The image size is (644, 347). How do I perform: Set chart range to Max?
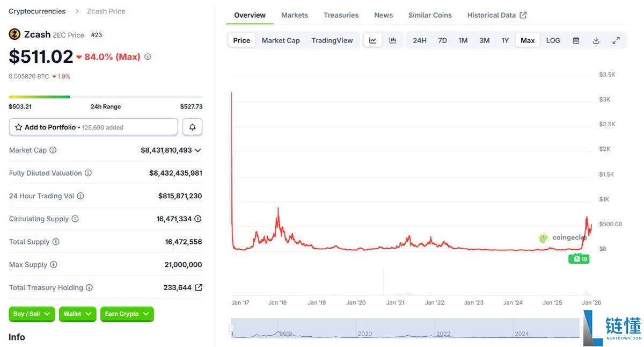[x=528, y=40]
